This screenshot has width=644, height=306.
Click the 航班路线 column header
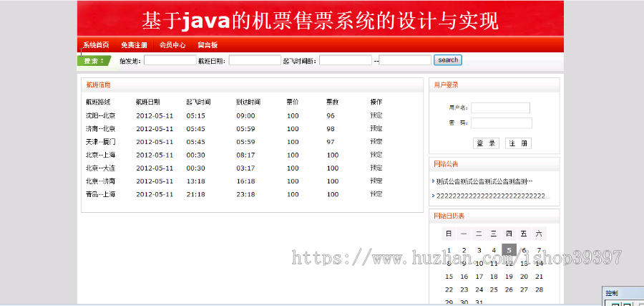(98, 102)
